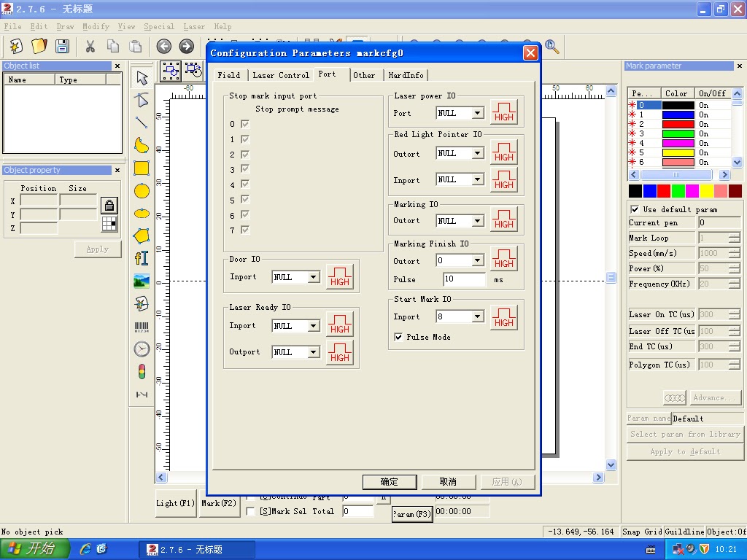This screenshot has width=747, height=560.
Task: Click the Advance button in Mark parameter panel
Action: tap(714, 397)
